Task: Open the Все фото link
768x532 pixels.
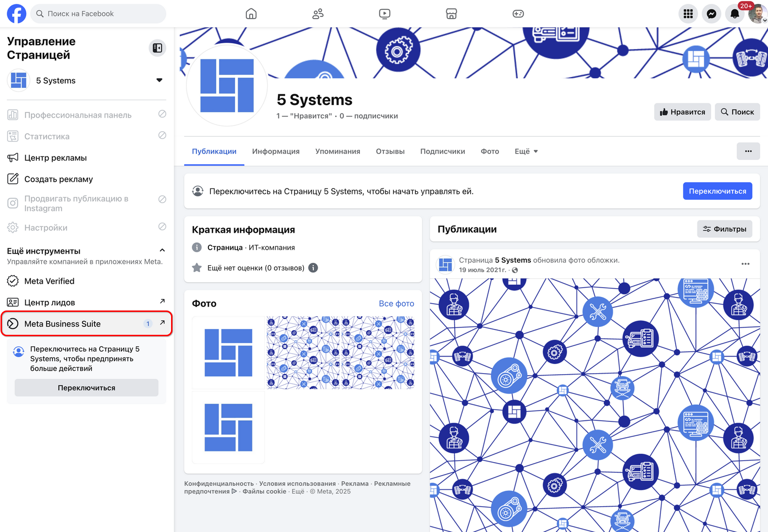Action: [396, 304]
